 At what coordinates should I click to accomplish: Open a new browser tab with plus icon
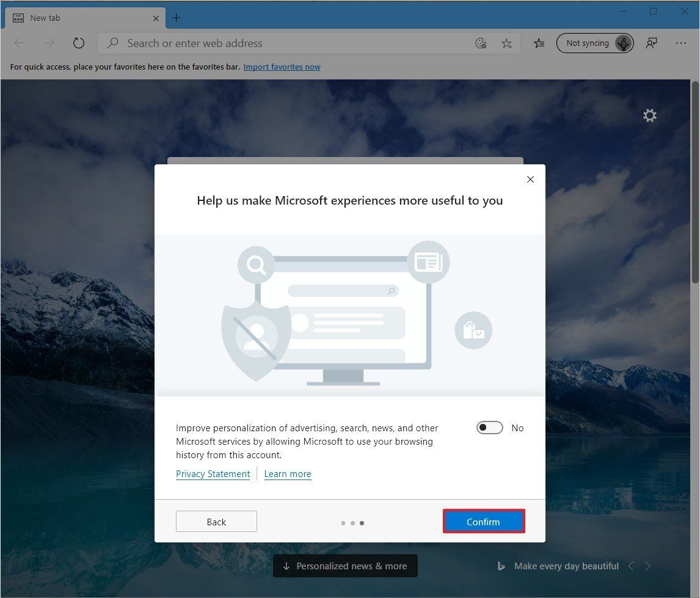click(x=176, y=18)
